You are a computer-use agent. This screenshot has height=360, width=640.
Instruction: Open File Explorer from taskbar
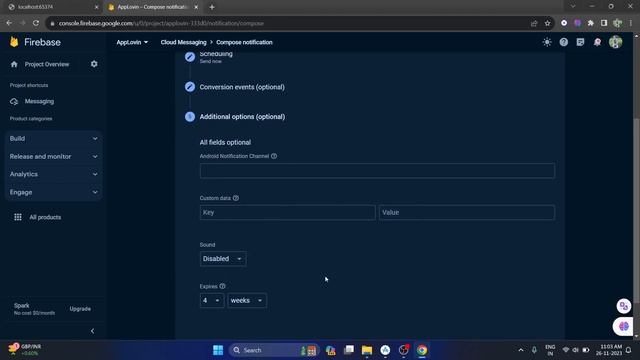(x=367, y=350)
